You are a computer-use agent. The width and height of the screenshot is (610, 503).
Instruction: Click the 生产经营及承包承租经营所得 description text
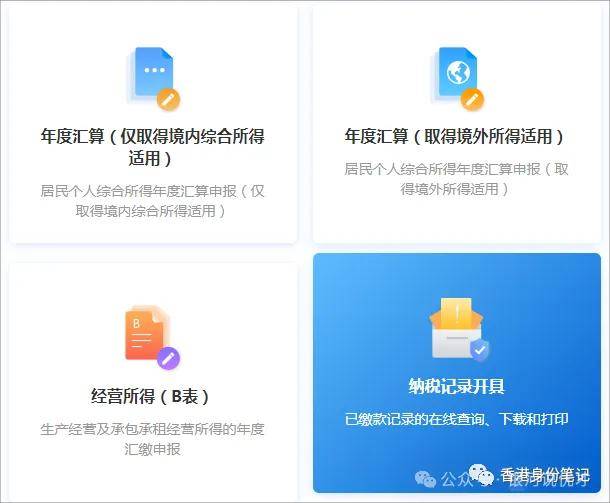[x=152, y=439]
